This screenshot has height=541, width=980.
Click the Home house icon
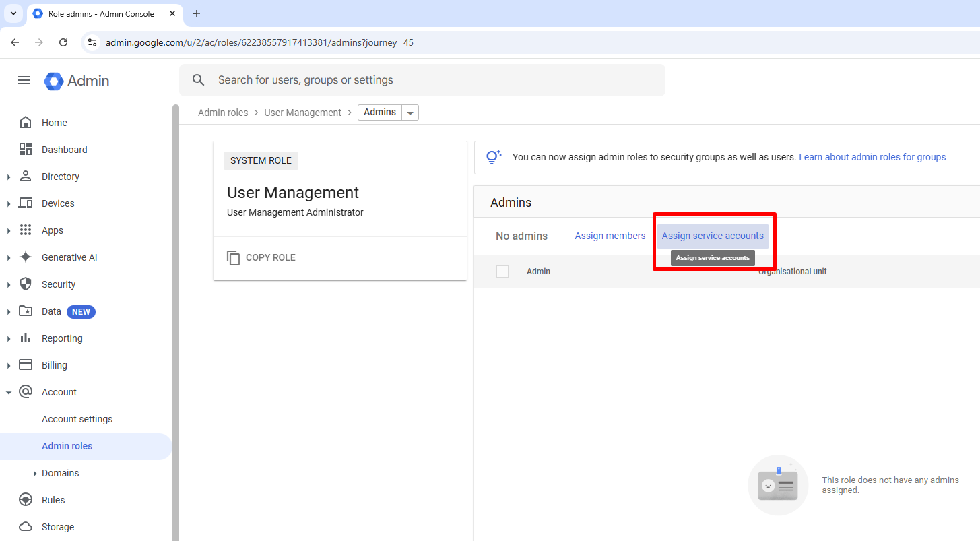coord(26,123)
